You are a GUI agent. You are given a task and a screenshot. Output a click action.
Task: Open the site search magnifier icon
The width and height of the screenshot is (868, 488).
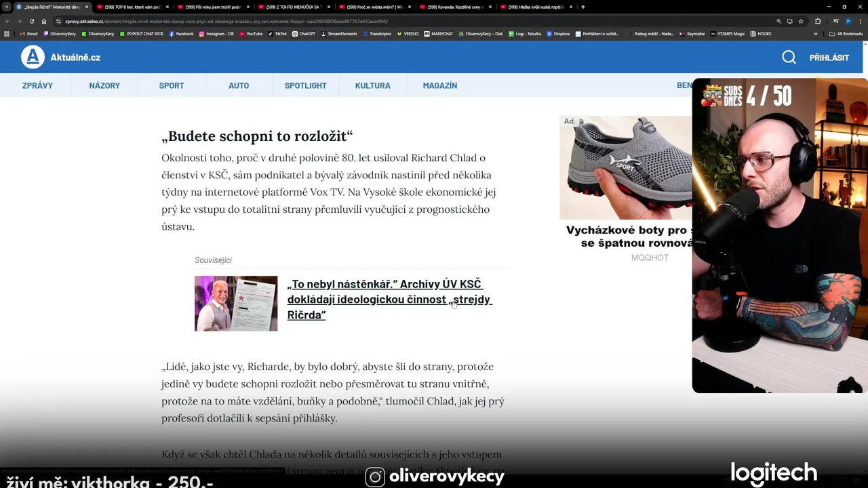point(789,58)
